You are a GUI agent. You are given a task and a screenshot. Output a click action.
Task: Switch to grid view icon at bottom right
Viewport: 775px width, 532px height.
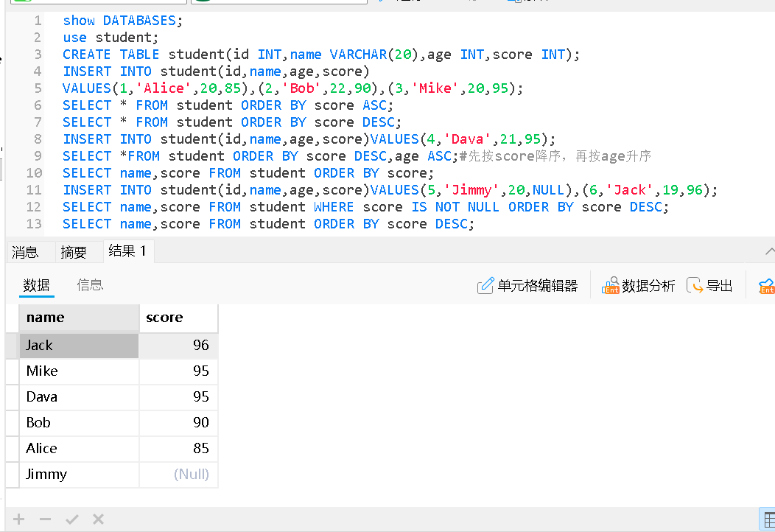coord(768,520)
